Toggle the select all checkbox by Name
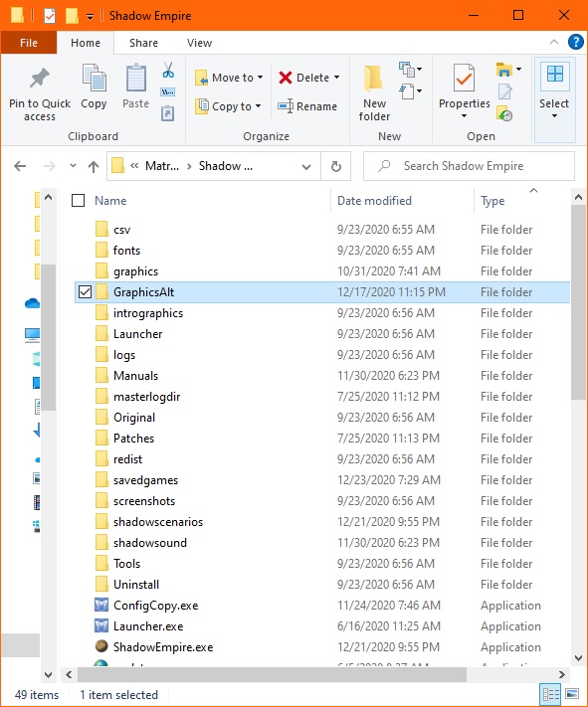The width and height of the screenshot is (588, 707). (x=78, y=200)
